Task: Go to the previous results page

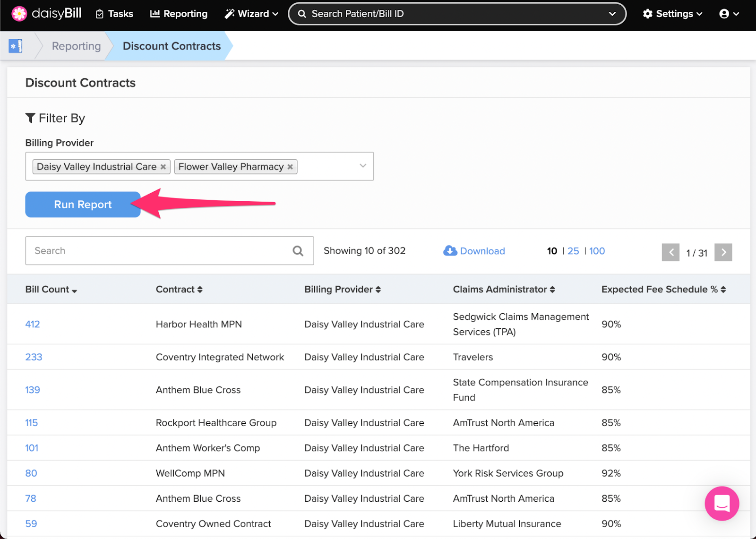Action: [x=670, y=252]
